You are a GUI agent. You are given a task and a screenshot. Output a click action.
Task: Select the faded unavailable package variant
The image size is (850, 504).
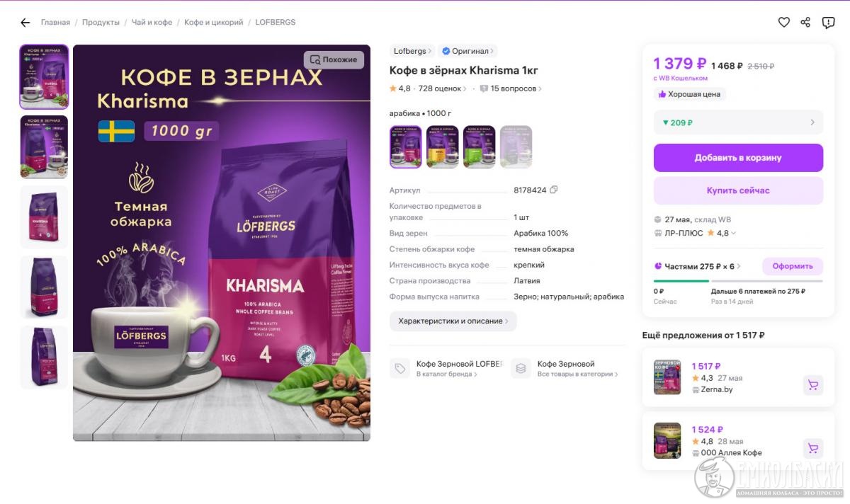pos(516,147)
